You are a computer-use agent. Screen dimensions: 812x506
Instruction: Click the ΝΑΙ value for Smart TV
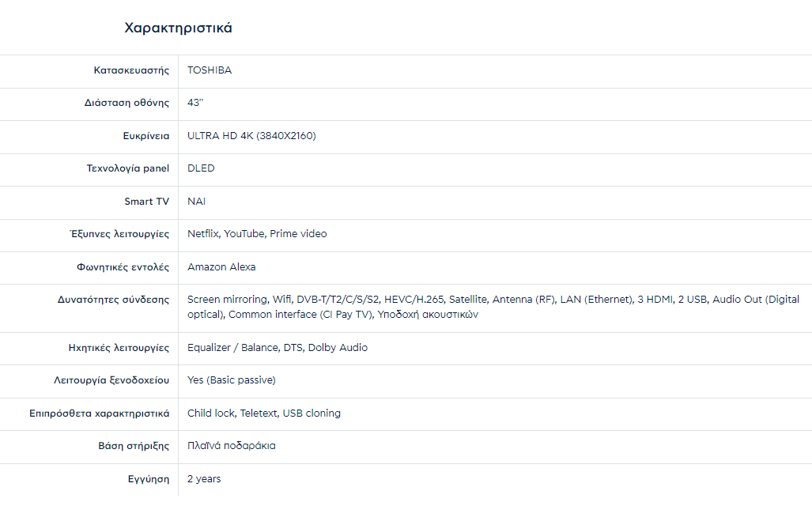click(196, 202)
